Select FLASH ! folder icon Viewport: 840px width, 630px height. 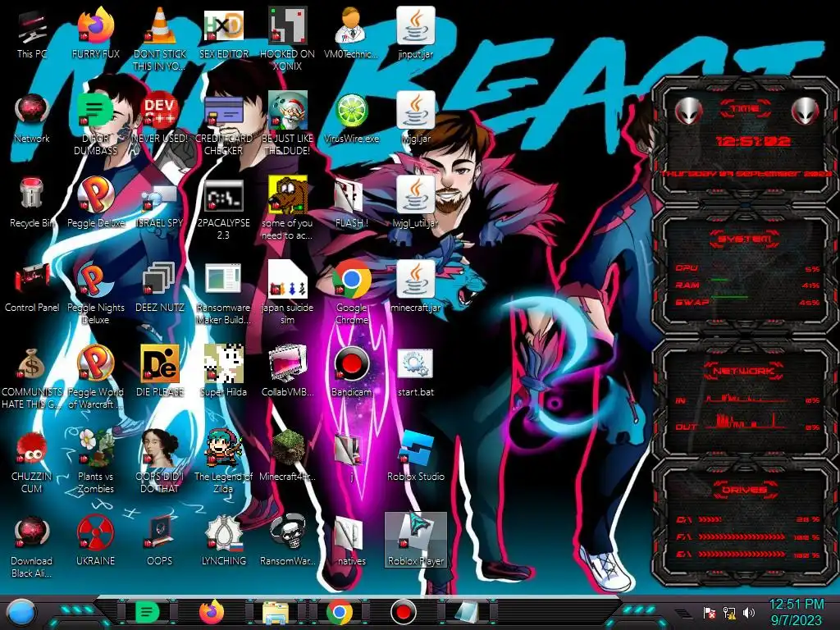351,203
